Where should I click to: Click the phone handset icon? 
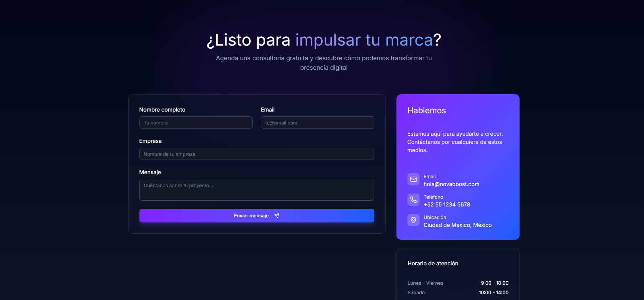413,200
